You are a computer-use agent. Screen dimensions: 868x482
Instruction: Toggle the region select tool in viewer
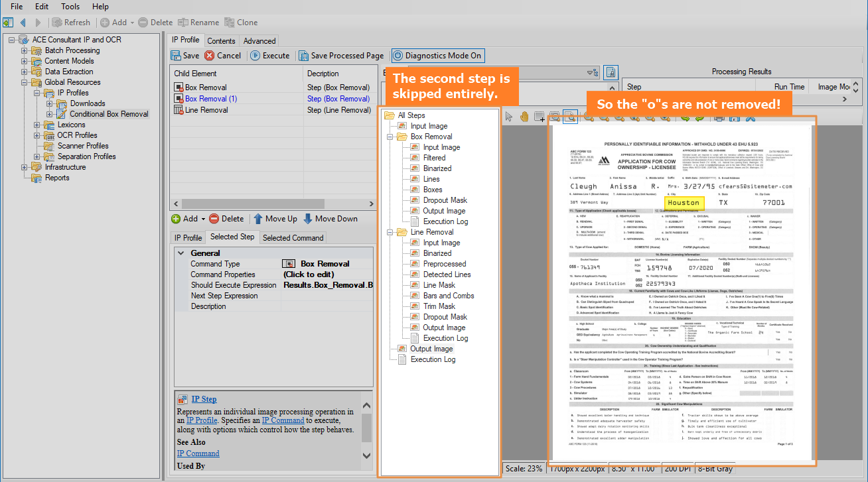540,117
